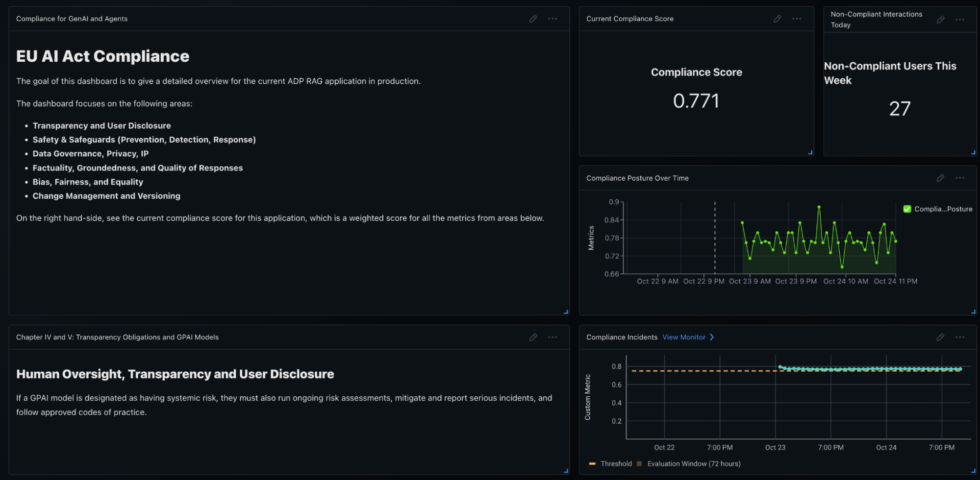Open ellipsis menu on "Current Compliance Score"
980x480 pixels.
[x=796, y=19]
